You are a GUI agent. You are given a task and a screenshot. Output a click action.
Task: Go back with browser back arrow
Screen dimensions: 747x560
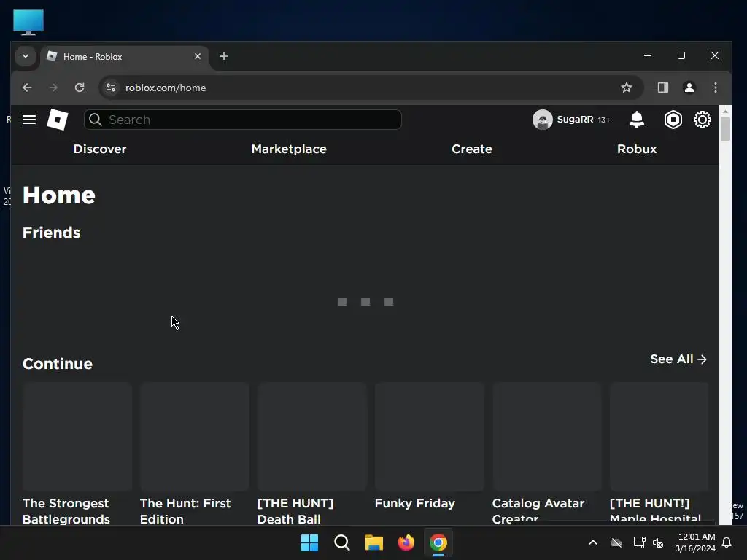27,87
